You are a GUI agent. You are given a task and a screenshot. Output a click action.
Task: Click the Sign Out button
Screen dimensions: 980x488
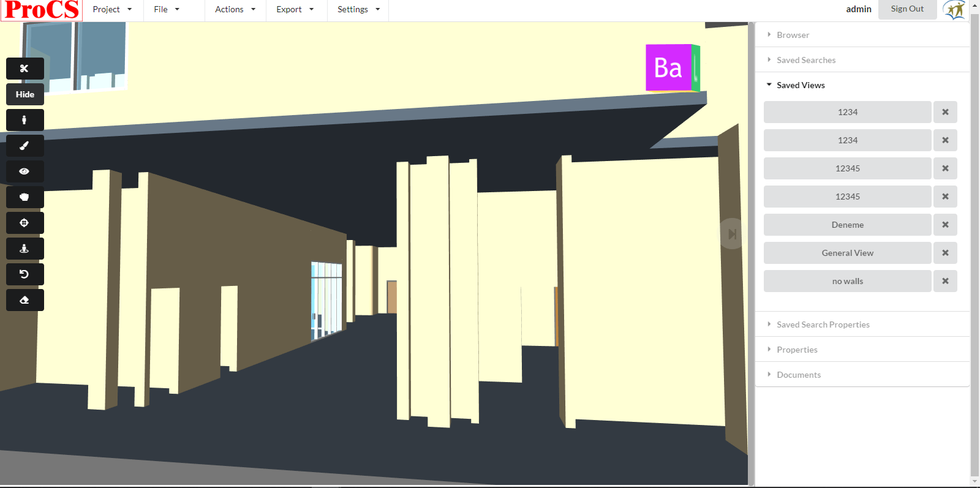click(907, 9)
